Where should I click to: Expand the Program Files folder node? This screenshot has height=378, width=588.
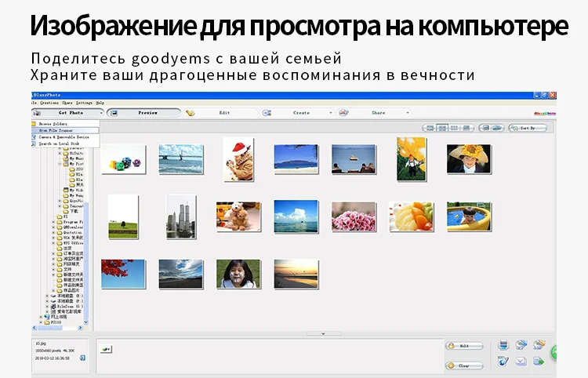[53, 222]
